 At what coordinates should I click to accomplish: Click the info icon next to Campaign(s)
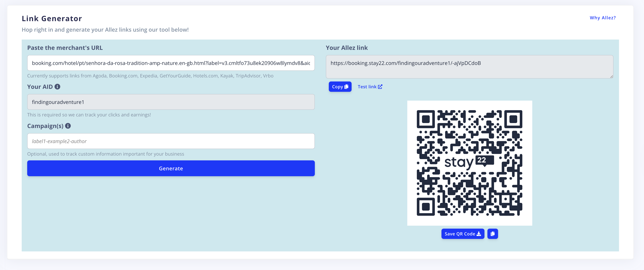68,126
